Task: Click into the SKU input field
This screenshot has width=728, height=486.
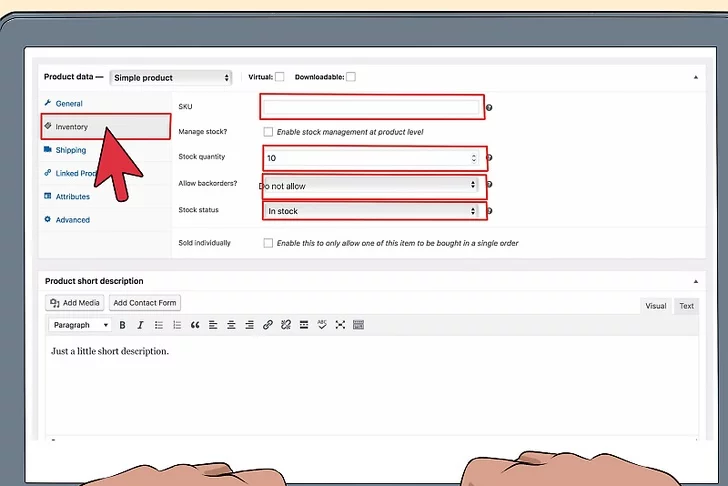Action: click(x=372, y=107)
